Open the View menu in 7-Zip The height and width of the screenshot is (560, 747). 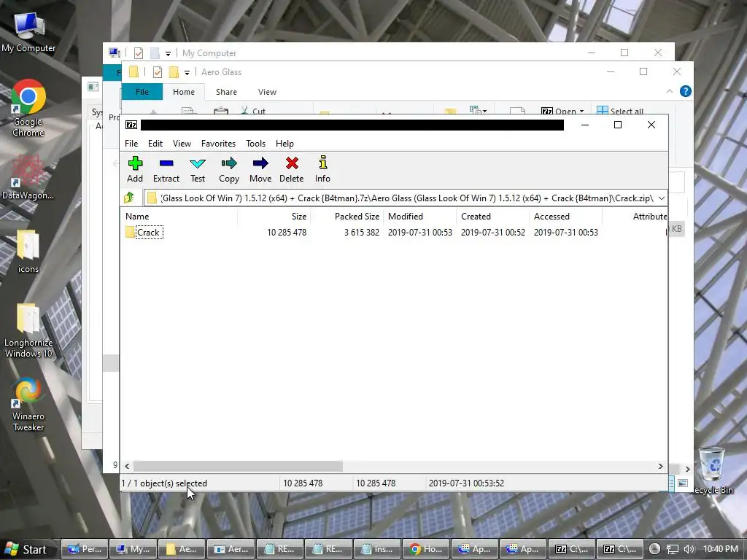(182, 144)
